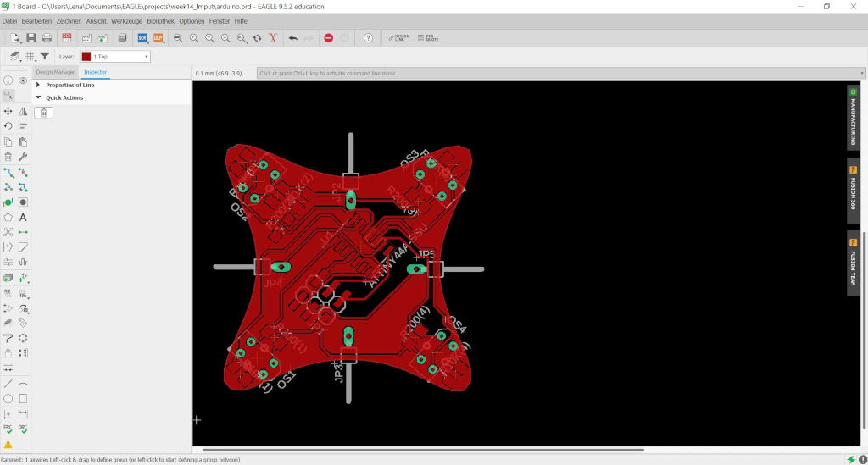
Task: Run the DRC check icon
Action: (x=23, y=429)
